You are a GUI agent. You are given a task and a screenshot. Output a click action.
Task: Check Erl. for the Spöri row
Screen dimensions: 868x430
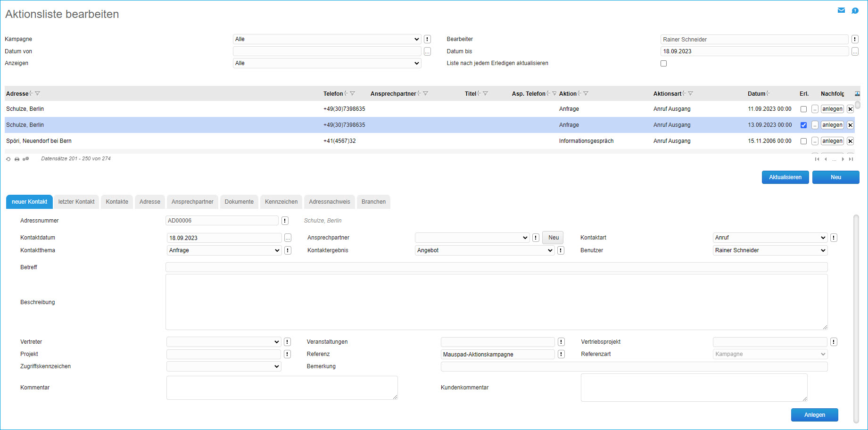pos(803,141)
